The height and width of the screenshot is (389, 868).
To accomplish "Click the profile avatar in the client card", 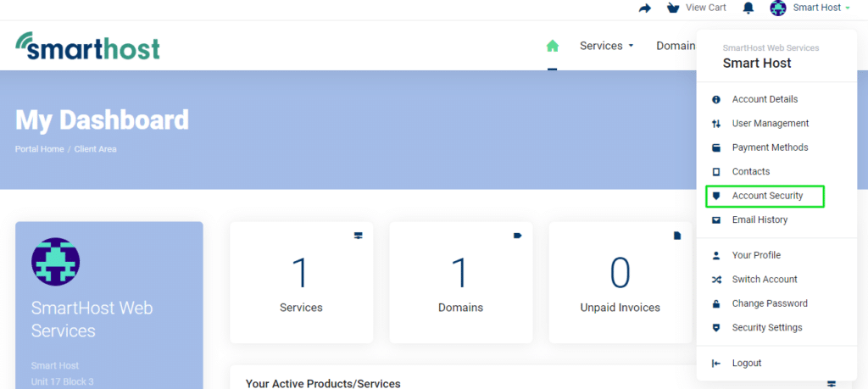I will tap(55, 262).
